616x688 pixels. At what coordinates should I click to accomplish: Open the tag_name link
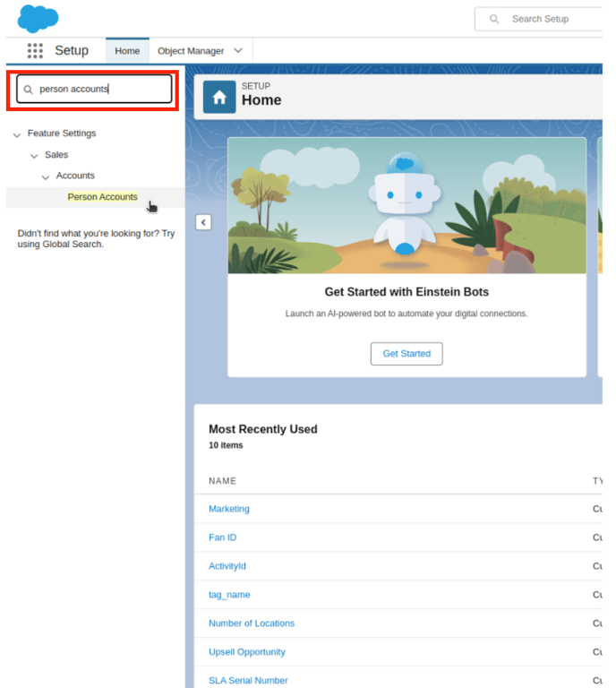tap(229, 595)
